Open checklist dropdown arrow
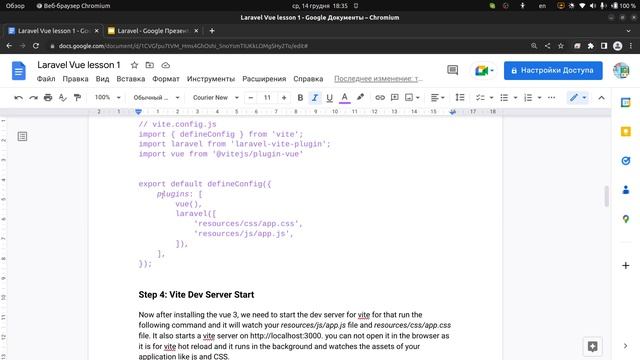The height and width of the screenshot is (360, 640). (491, 98)
